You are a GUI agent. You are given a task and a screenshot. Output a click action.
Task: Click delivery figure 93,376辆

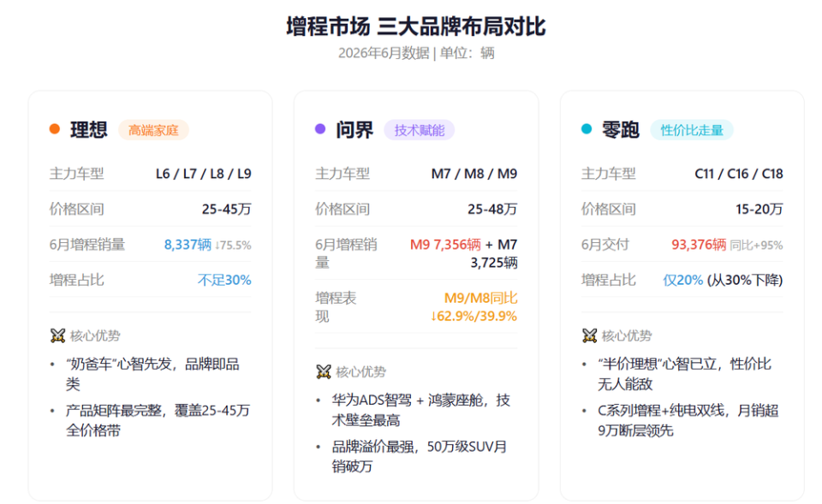click(699, 245)
